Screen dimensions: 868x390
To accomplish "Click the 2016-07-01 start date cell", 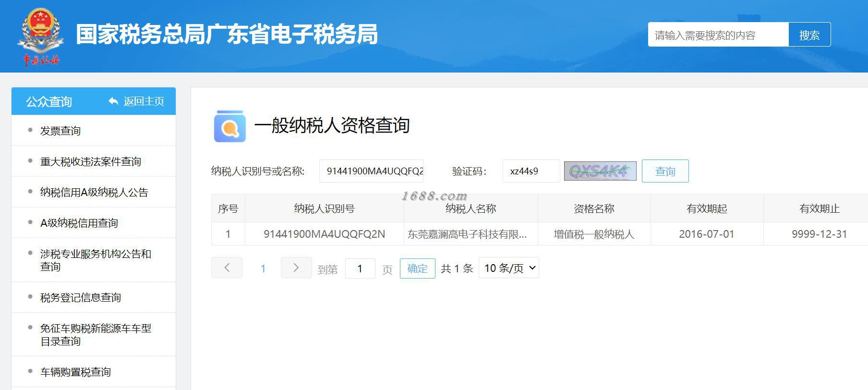I will pos(707,234).
